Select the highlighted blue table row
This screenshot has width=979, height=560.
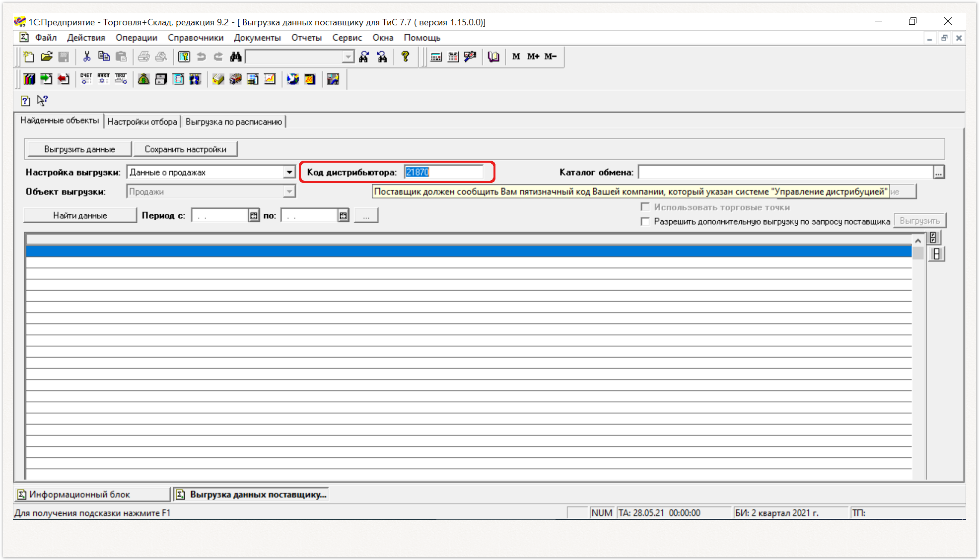[x=469, y=251]
